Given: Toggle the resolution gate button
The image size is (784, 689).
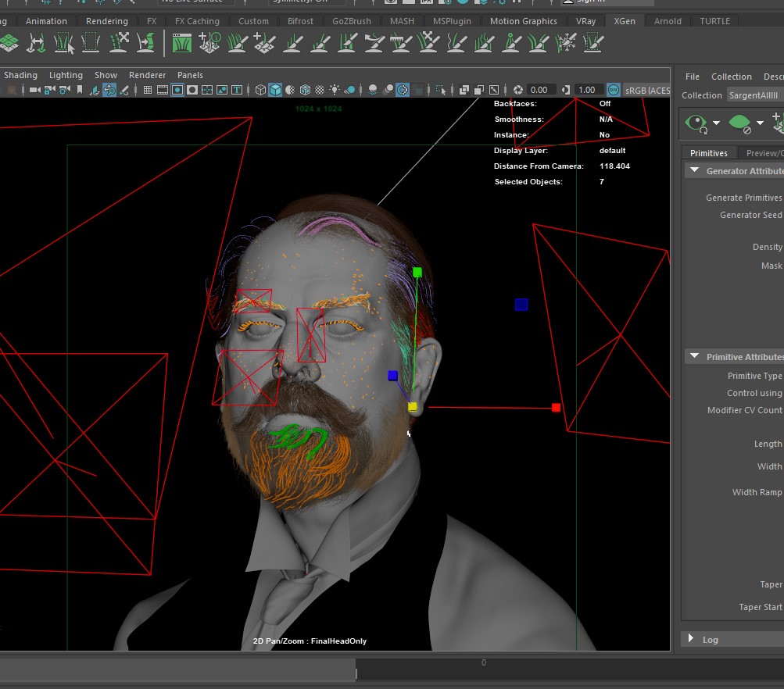Looking at the screenshot, I should [177, 90].
